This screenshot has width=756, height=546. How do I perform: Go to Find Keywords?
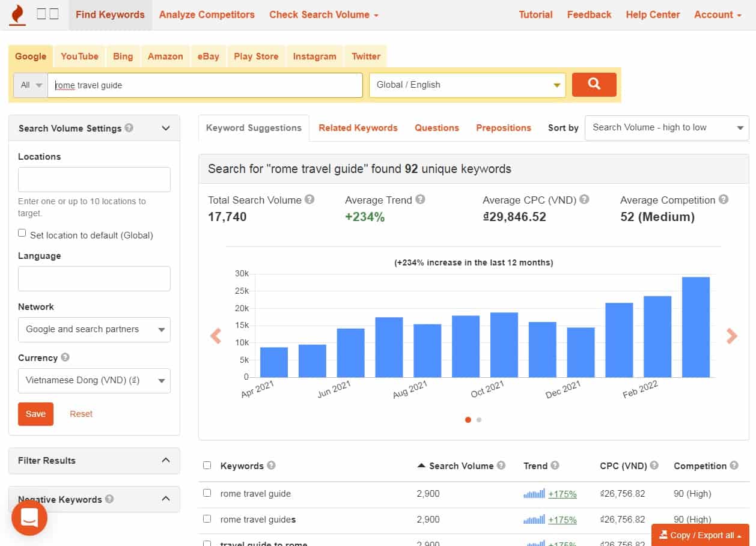tap(110, 14)
